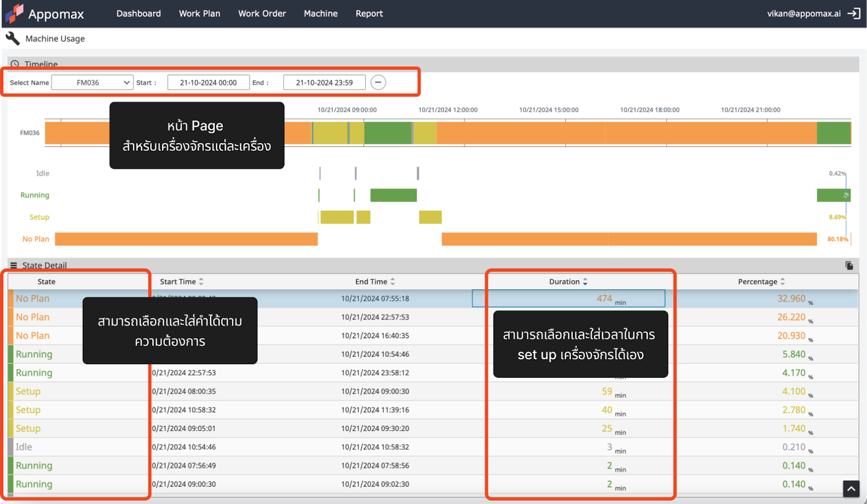This screenshot has width=867, height=504.
Task: Click the wrench Machine Usage icon
Action: pos(12,38)
